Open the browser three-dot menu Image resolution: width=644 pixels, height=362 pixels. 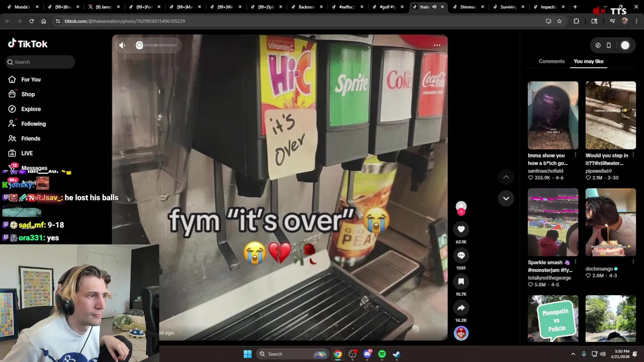[637, 21]
